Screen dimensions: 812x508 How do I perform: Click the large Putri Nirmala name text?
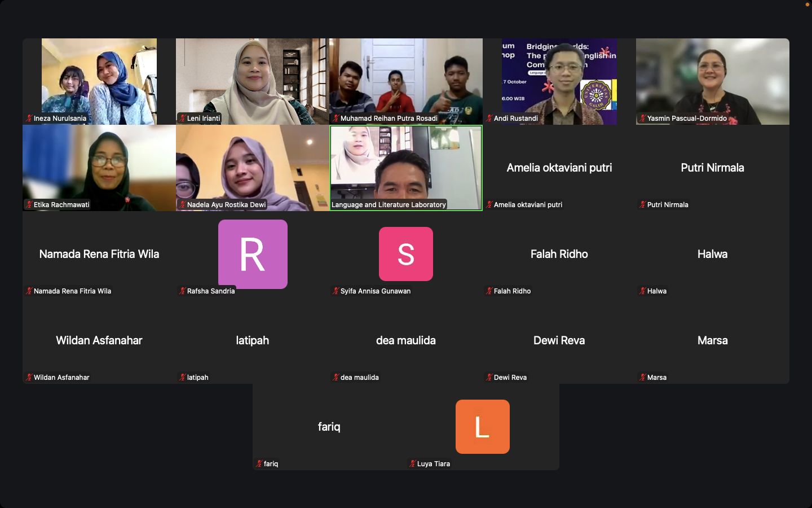pos(712,168)
